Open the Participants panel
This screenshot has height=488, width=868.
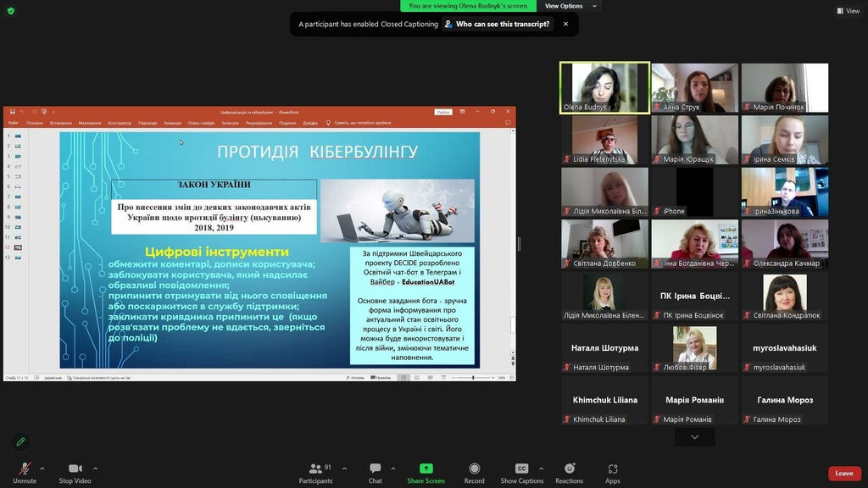315,473
